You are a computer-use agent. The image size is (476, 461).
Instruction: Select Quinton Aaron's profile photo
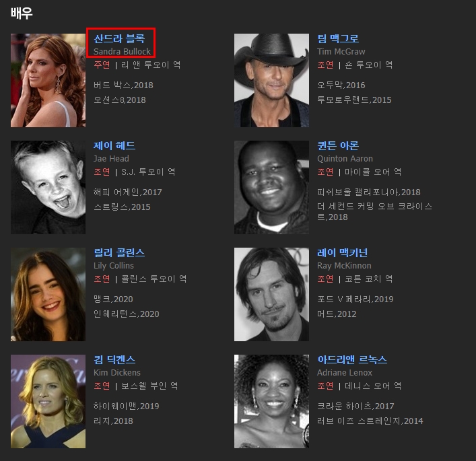click(x=271, y=187)
